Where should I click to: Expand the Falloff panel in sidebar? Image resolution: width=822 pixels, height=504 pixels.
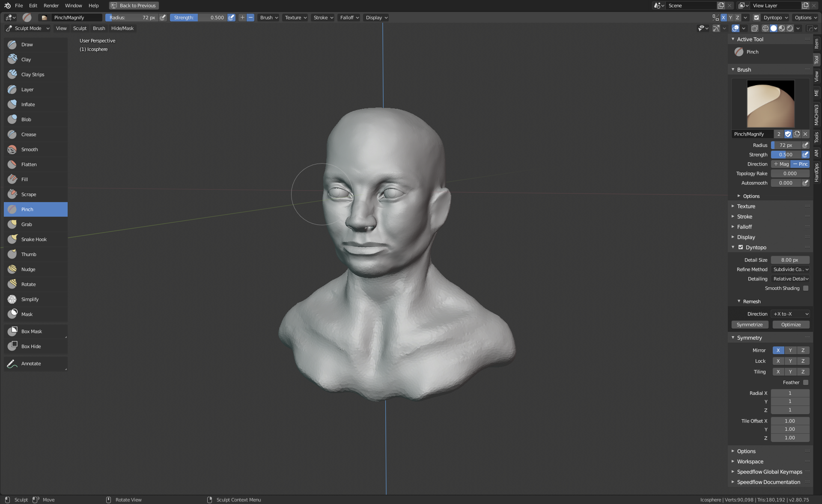click(744, 227)
